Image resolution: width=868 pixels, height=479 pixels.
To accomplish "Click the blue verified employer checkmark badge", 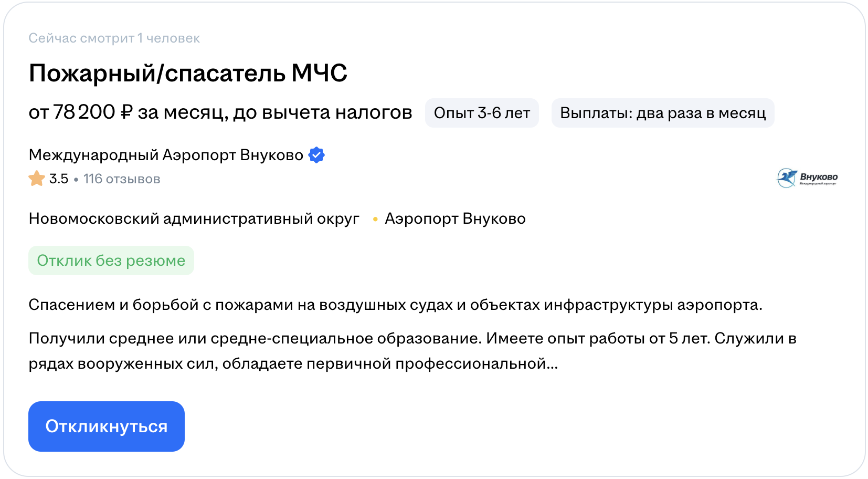I will point(316,155).
